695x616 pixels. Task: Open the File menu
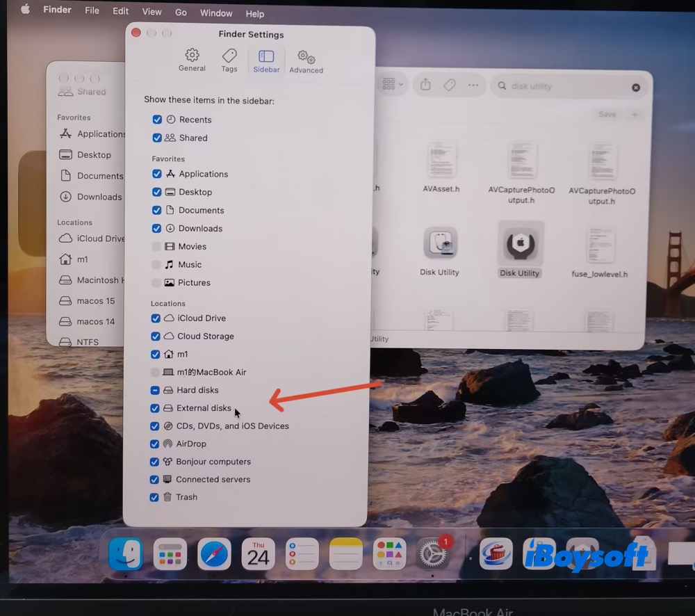tap(92, 10)
